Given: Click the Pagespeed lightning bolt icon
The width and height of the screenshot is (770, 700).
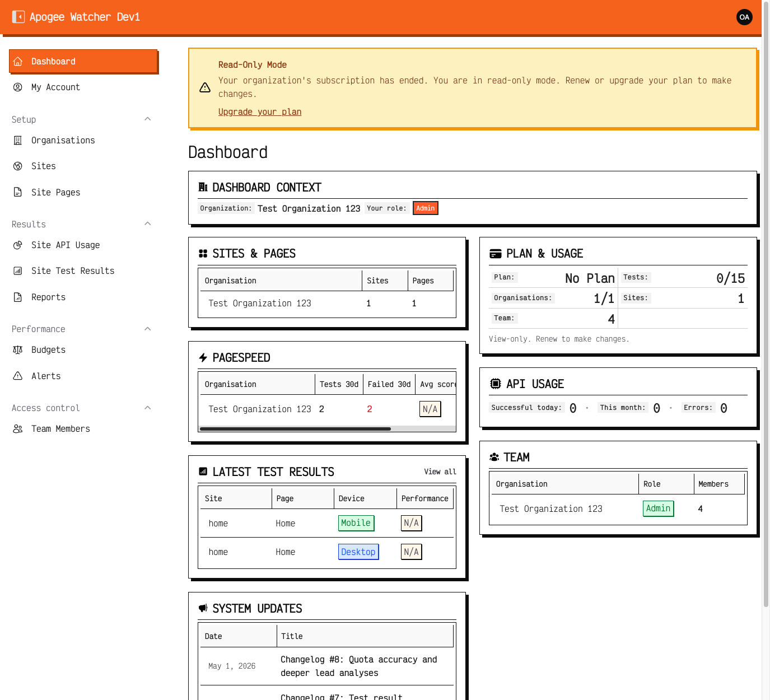Looking at the screenshot, I should 203,358.
